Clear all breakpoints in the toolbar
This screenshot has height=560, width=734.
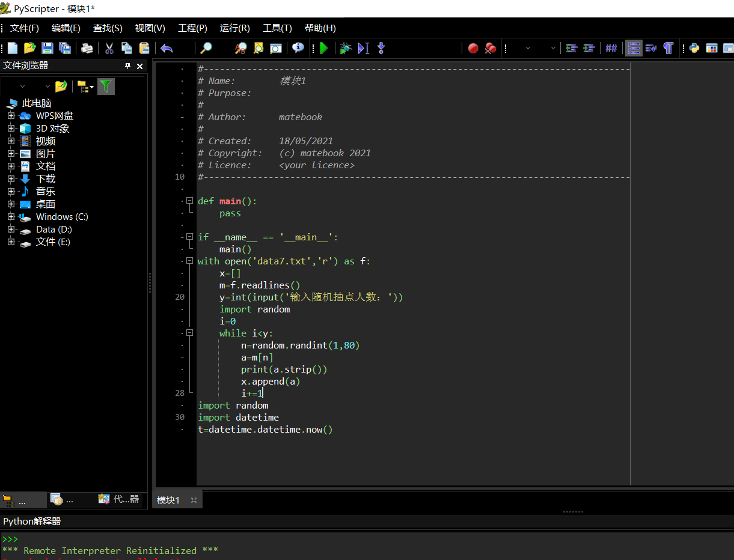pos(491,48)
